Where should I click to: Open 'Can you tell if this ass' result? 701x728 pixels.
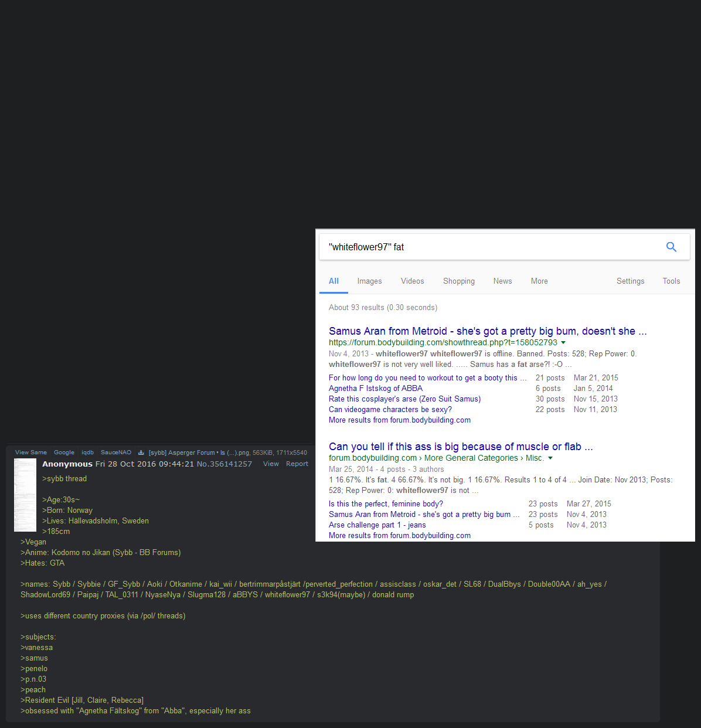tap(461, 447)
